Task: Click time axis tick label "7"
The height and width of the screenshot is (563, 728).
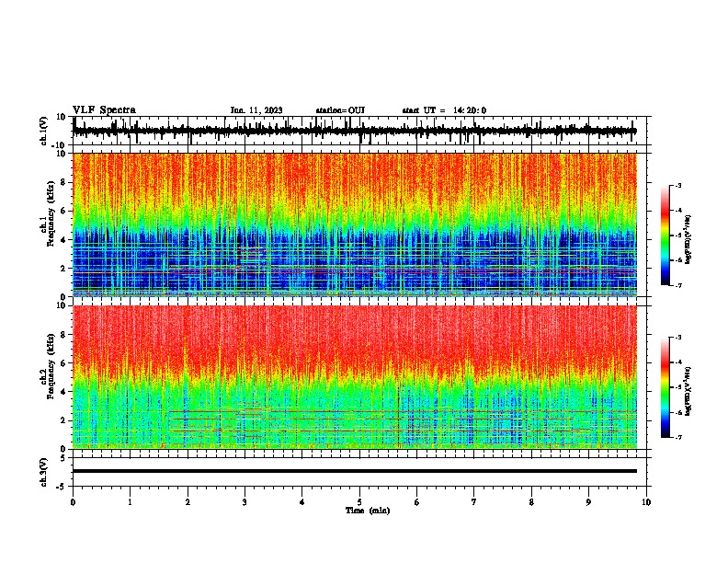Action: (474, 502)
